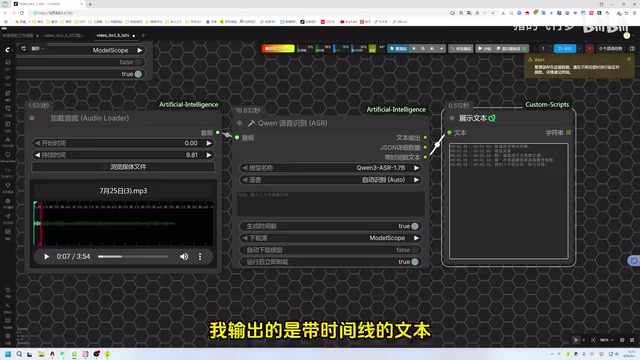Open File Explorer from taskbar
640x360 pixels.
coord(41,354)
